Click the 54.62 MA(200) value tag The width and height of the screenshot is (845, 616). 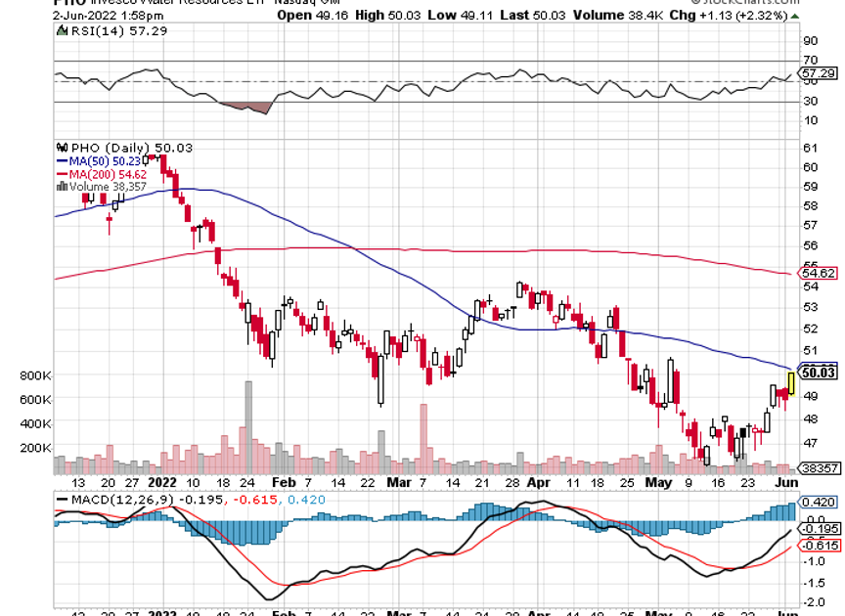(818, 275)
